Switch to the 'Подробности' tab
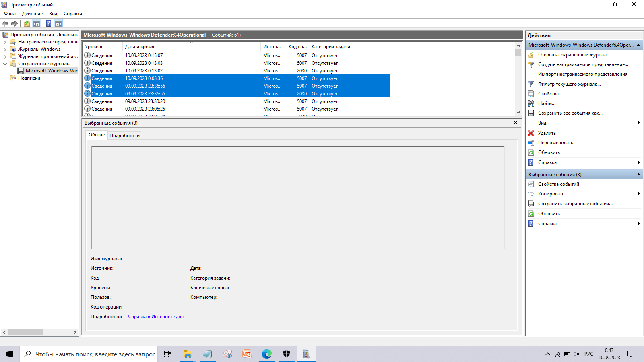Screen dimensions: 644x362 click(124, 136)
